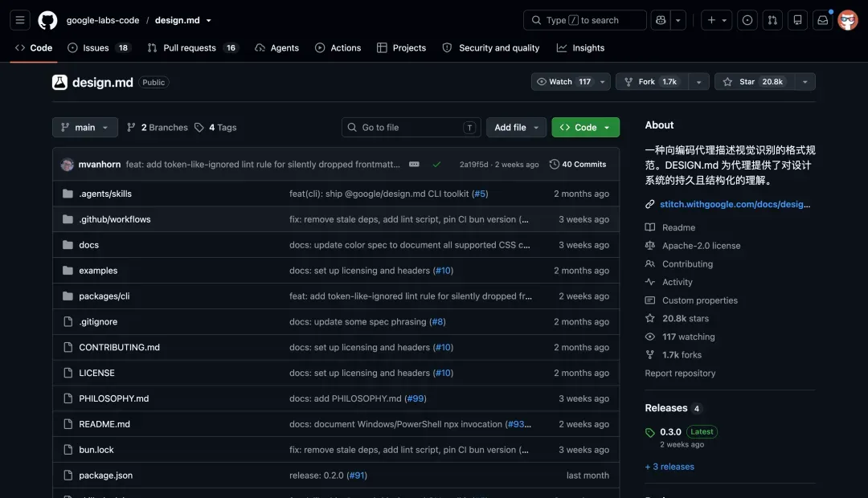868x498 pixels.
Task: Toggle Watch on this repository
Action: click(x=564, y=82)
